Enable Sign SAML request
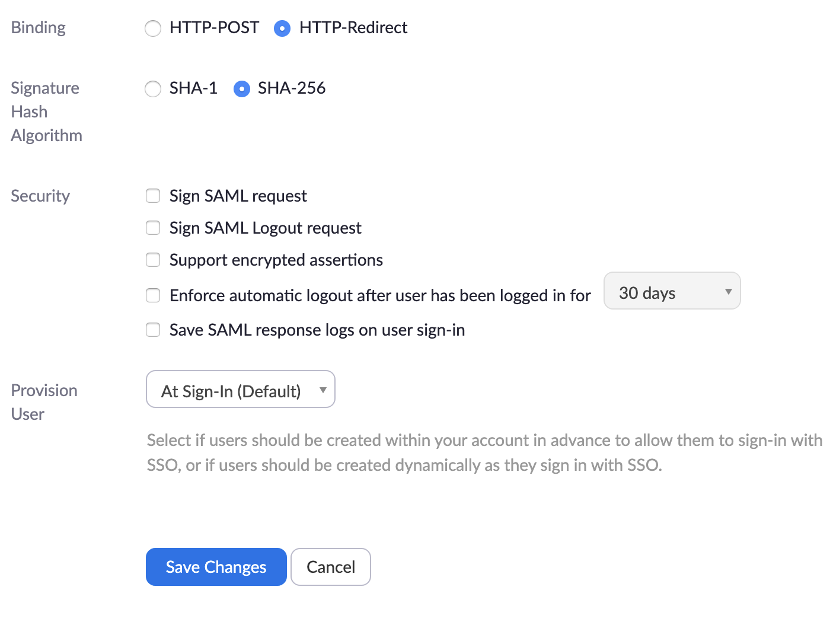 (153, 196)
